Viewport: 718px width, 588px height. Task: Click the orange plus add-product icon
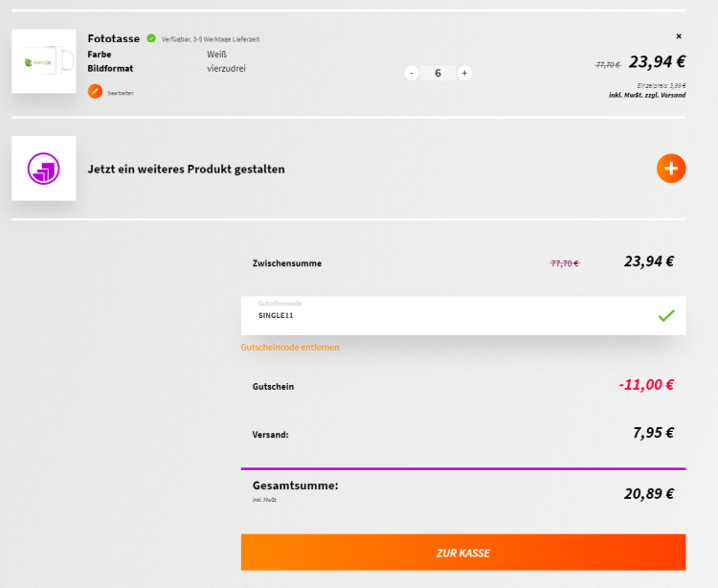tap(671, 169)
